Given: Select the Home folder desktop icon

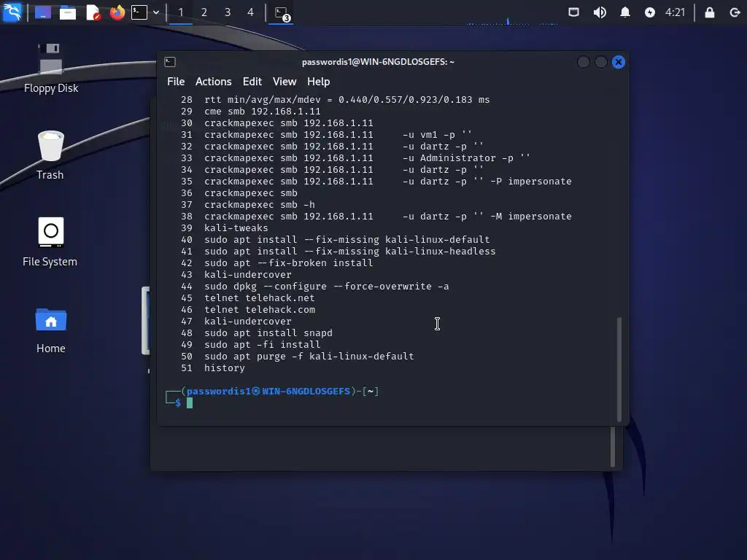Looking at the screenshot, I should tap(51, 330).
